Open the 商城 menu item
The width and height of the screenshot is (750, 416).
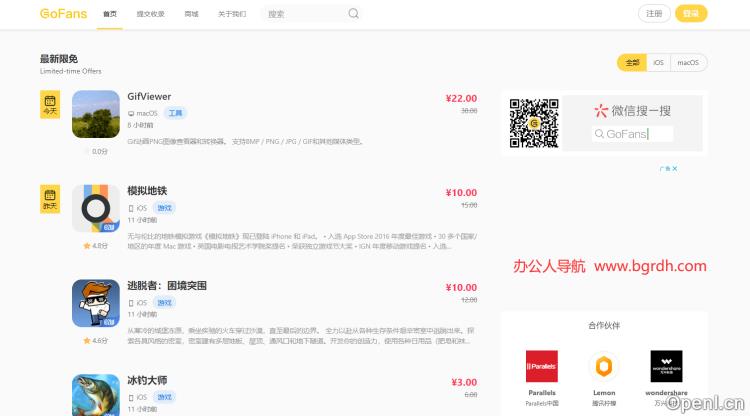[191, 14]
